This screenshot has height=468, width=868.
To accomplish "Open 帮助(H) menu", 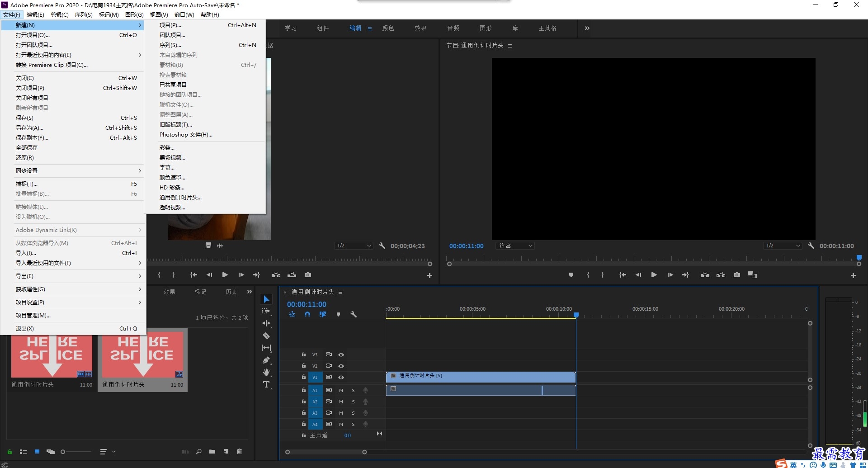I will (210, 14).
